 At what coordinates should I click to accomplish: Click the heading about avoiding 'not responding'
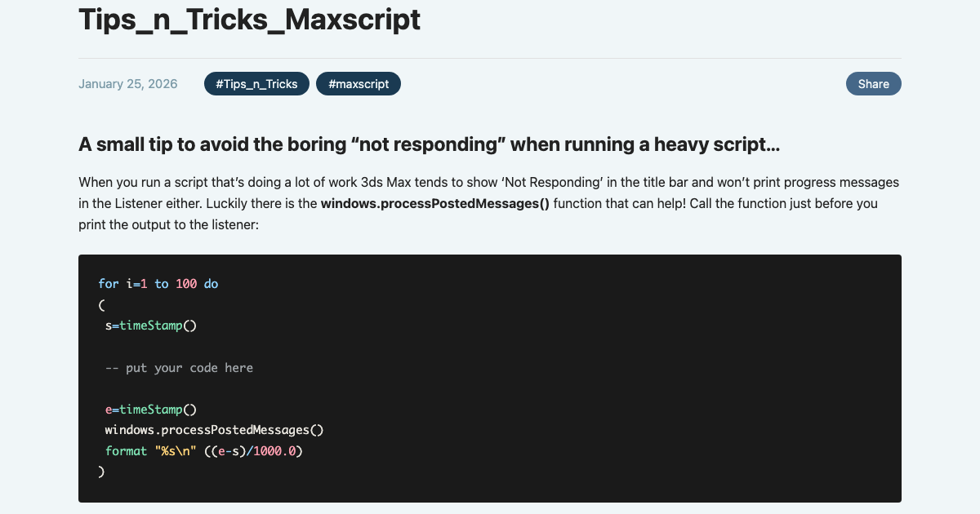pyautogui.click(x=429, y=144)
